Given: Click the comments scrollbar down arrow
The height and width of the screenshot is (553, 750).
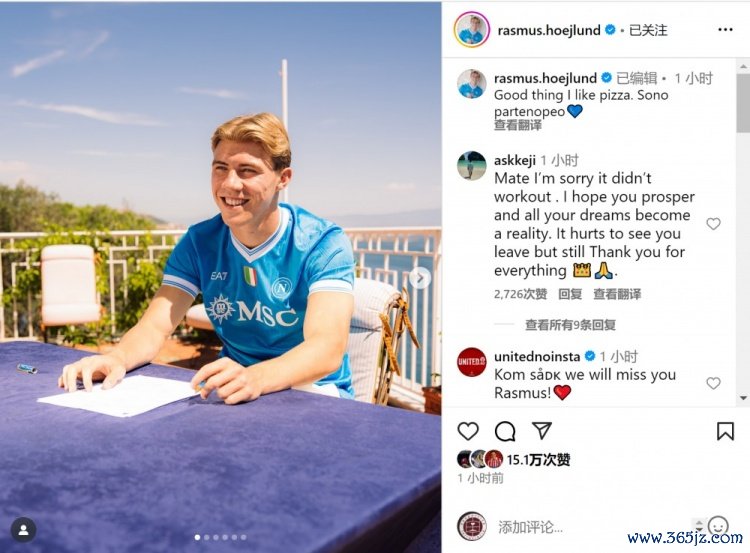Looking at the screenshot, I should tap(743, 398).
